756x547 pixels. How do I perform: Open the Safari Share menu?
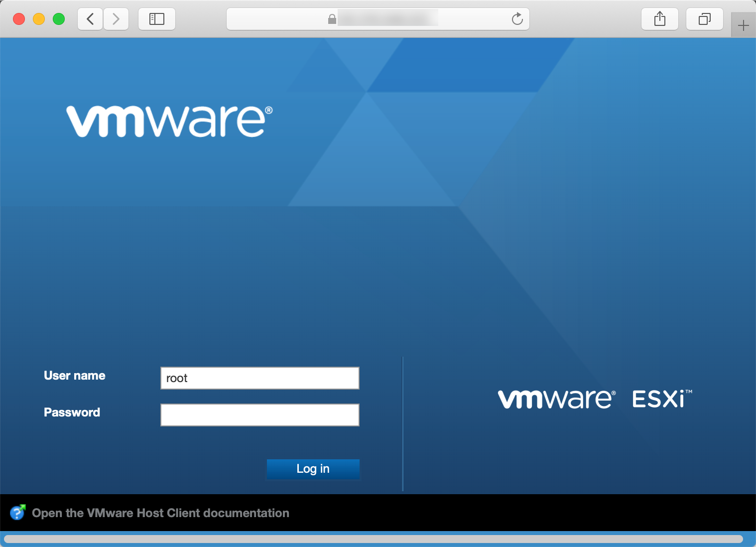(659, 19)
